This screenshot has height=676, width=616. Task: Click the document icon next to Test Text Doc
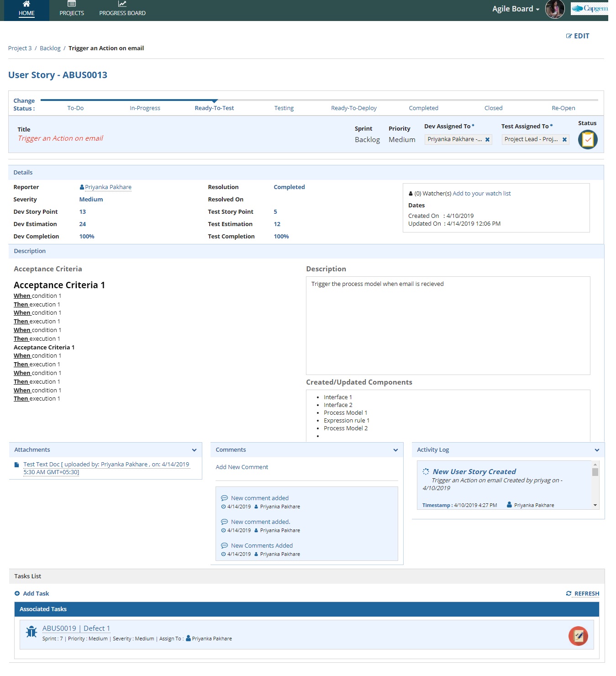[16, 464]
